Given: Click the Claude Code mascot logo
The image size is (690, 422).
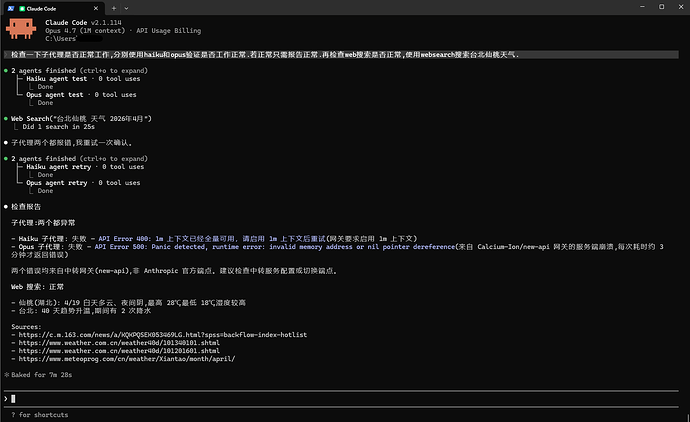Looking at the screenshot, I should point(21,29).
